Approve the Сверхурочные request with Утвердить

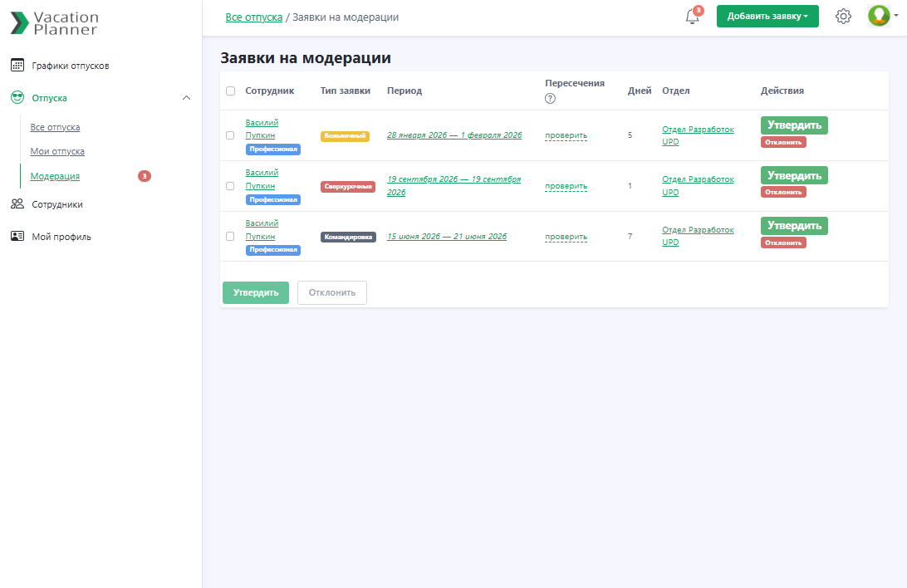(x=794, y=176)
